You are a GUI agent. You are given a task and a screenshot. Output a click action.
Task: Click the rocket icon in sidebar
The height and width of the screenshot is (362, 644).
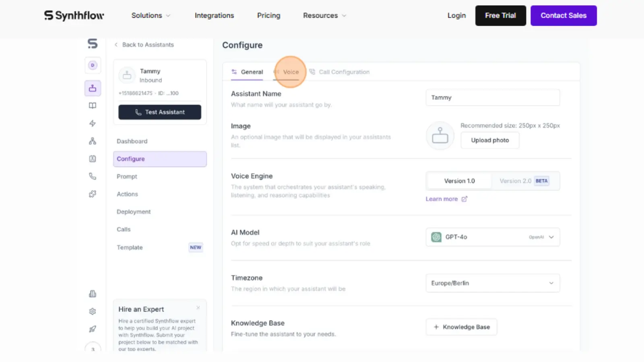[93, 329]
